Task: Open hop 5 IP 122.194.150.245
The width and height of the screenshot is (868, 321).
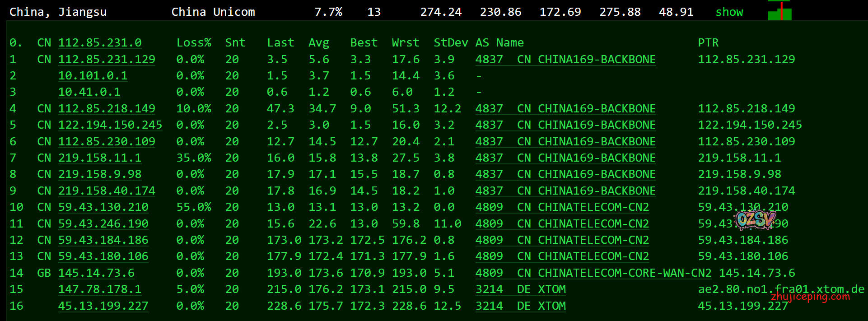Action: tap(110, 125)
